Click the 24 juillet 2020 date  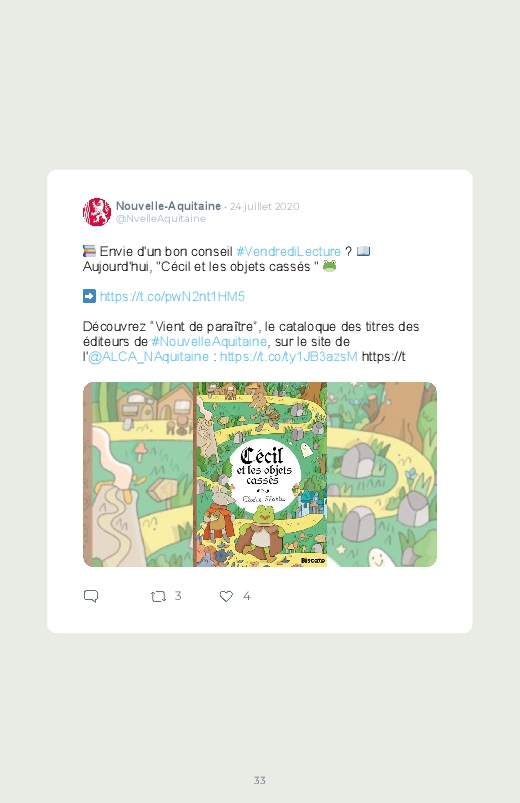click(x=264, y=206)
